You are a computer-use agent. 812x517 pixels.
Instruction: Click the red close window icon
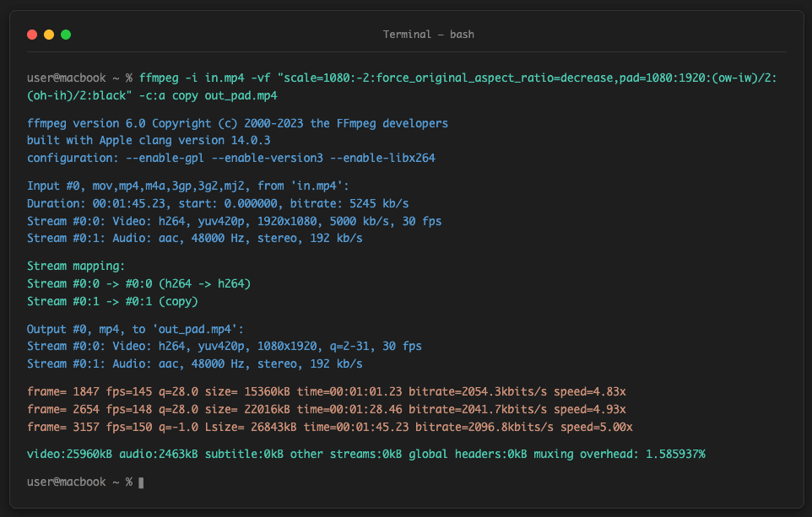[31, 34]
